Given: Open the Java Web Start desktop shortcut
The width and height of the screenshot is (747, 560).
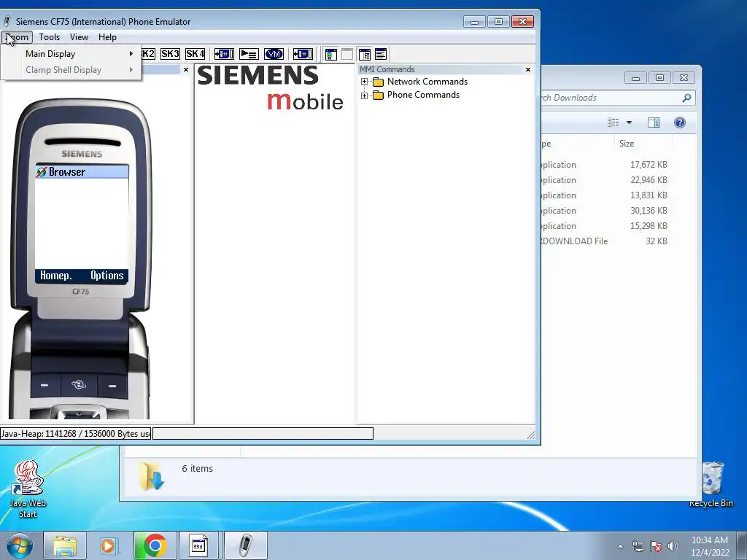Looking at the screenshot, I should point(28,489).
